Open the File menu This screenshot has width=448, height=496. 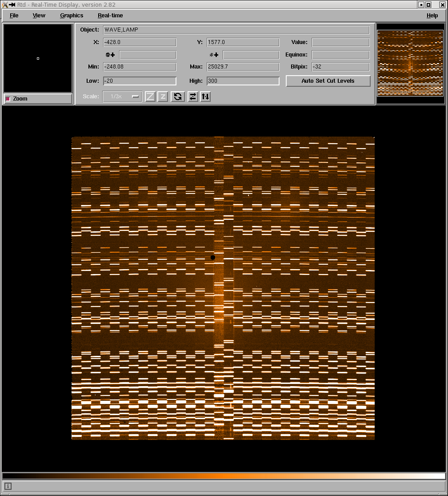[x=14, y=16]
